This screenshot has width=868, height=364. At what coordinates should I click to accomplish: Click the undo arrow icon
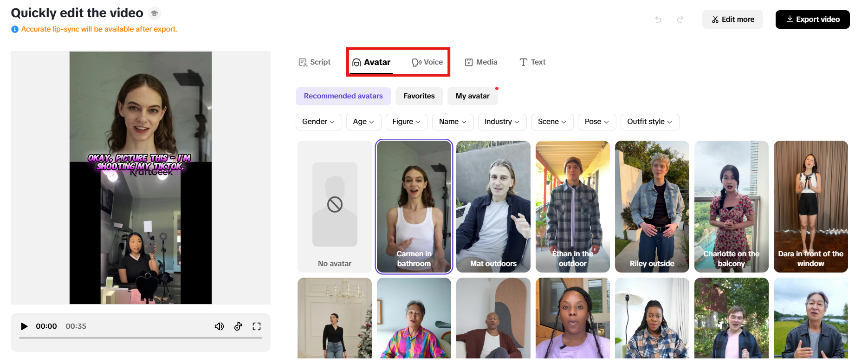point(658,19)
